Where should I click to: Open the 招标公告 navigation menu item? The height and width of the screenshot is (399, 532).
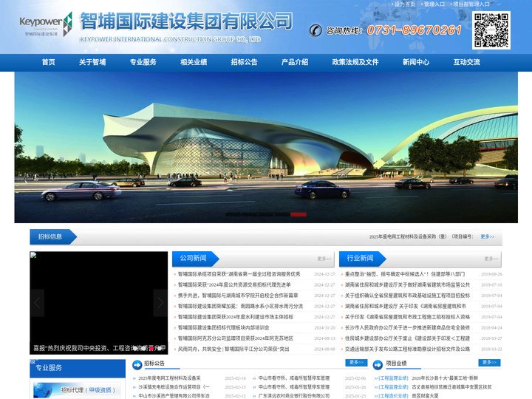tap(244, 62)
